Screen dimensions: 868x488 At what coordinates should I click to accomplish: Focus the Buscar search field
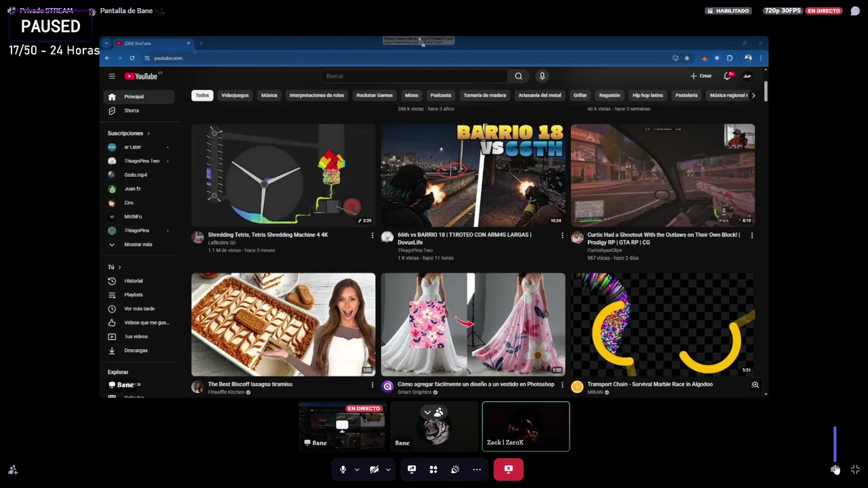[x=414, y=76]
